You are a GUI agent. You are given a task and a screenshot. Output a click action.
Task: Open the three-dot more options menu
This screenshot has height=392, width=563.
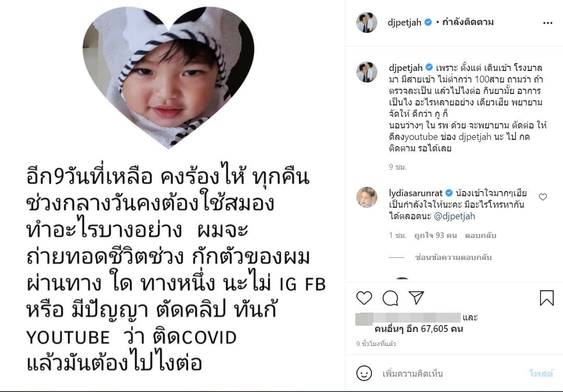547,23
